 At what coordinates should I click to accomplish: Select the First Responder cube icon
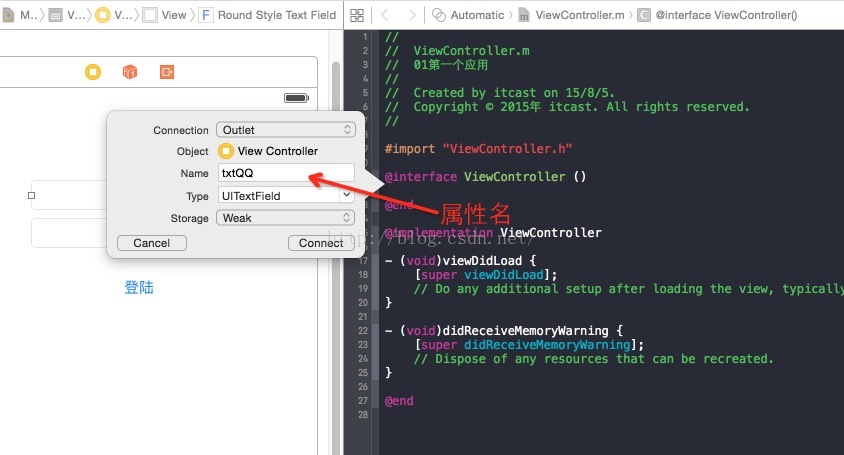point(130,72)
